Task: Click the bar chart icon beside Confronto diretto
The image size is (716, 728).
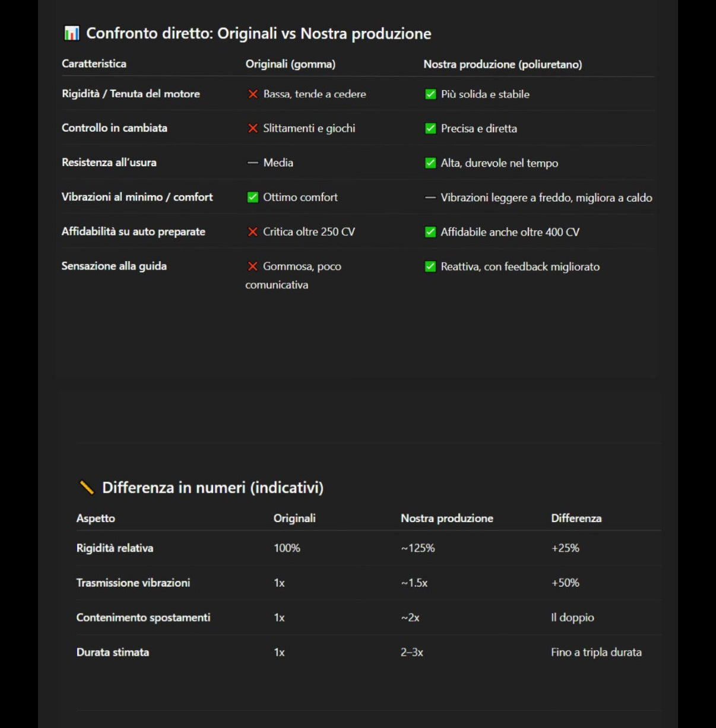Action: (x=71, y=33)
